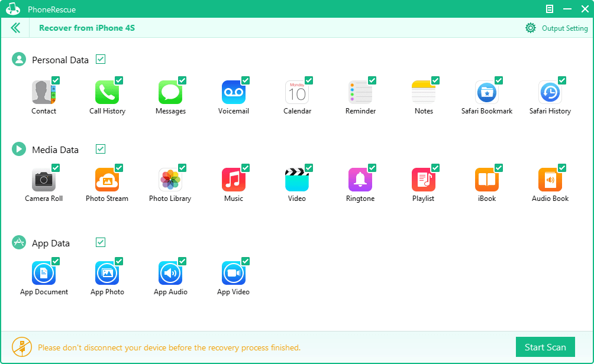Click the App Audio label
594x364 pixels.
coord(170,292)
